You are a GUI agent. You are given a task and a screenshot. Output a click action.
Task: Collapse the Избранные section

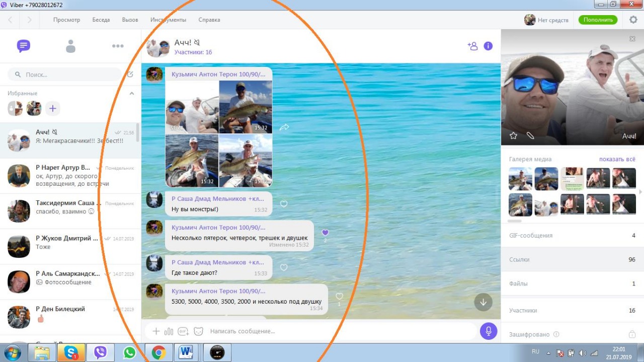(132, 94)
